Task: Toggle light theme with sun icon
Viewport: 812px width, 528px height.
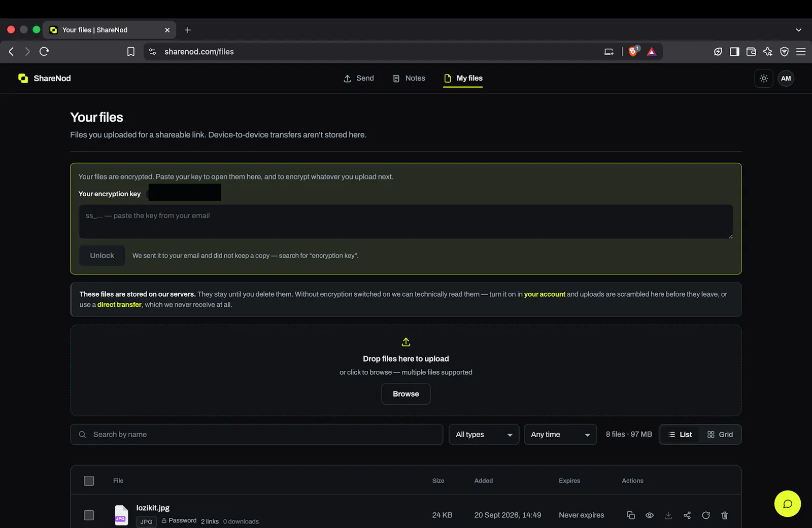Action: pos(764,79)
